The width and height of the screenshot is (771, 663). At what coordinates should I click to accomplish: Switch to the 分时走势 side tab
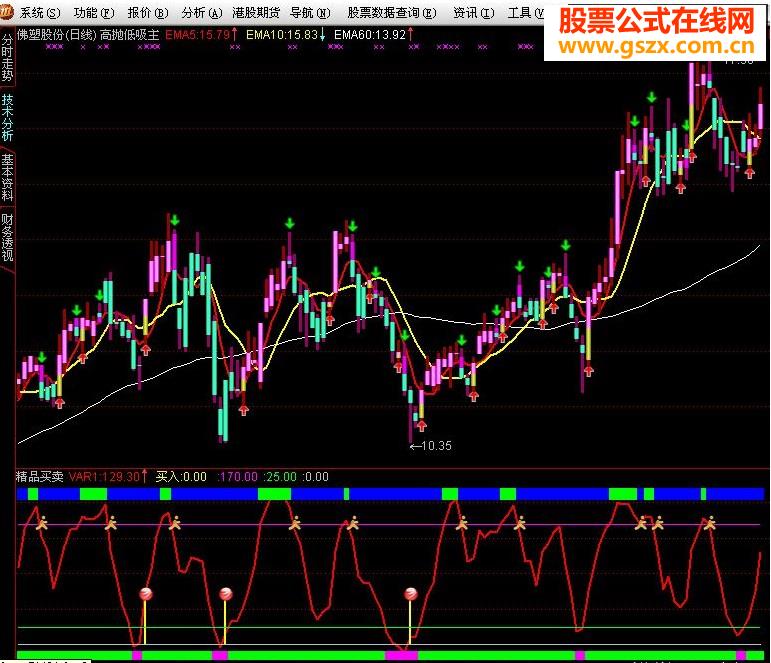click(x=7, y=57)
